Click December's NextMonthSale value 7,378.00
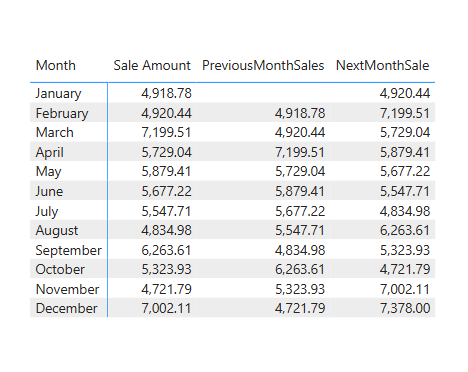468x372 pixels. (x=405, y=308)
